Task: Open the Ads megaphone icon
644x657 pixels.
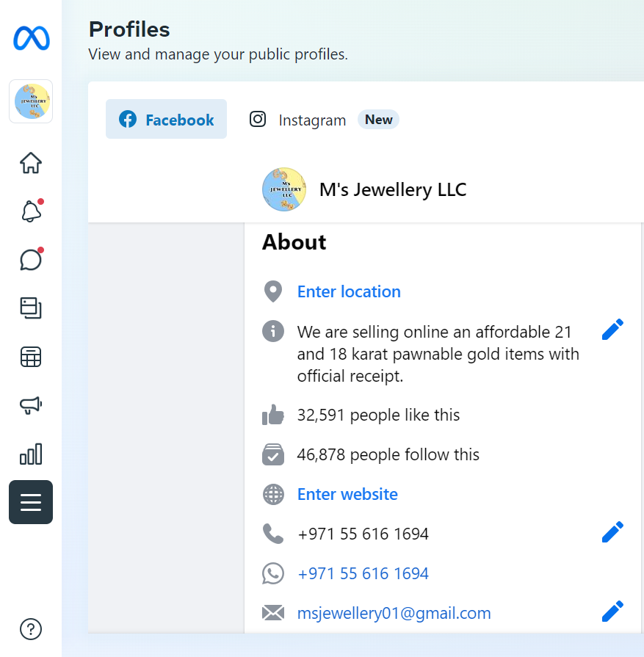Action: (31, 405)
